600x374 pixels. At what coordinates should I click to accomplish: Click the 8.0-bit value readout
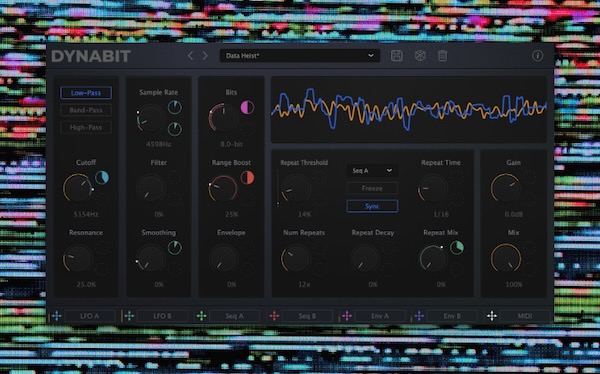coord(232,144)
